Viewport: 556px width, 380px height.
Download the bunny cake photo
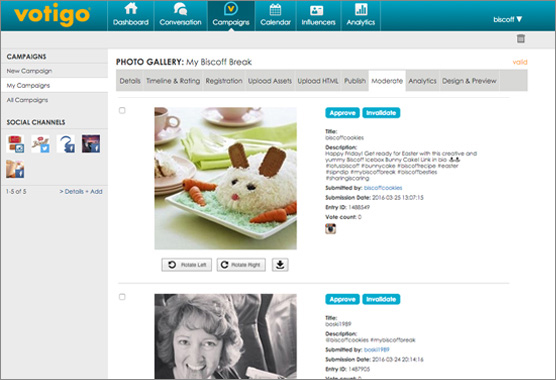click(x=280, y=265)
